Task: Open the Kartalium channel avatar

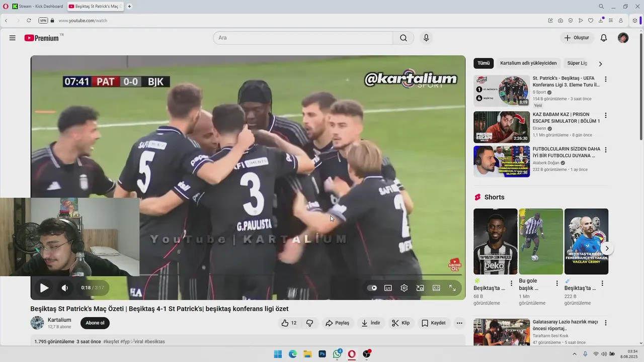Action: pyautogui.click(x=37, y=323)
